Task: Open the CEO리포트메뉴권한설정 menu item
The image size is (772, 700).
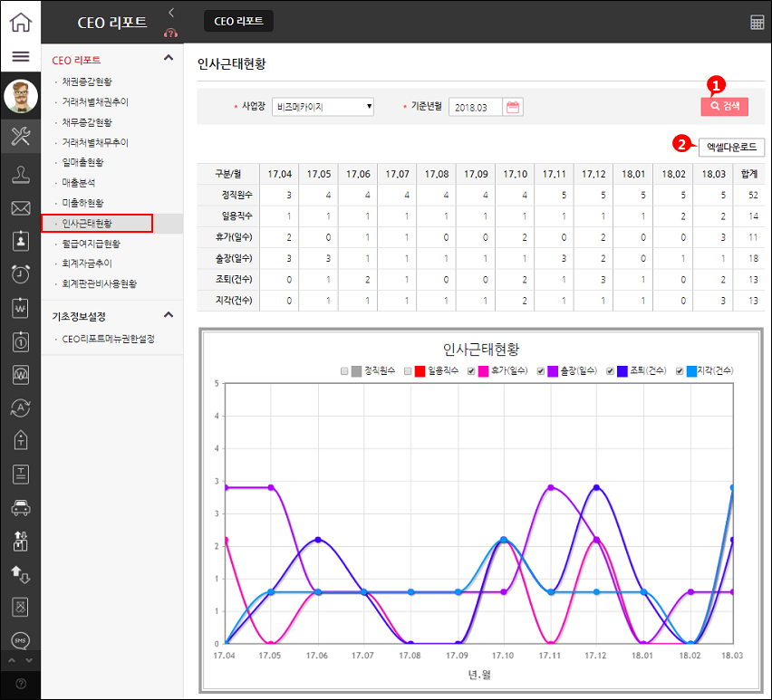Action: click(109, 339)
